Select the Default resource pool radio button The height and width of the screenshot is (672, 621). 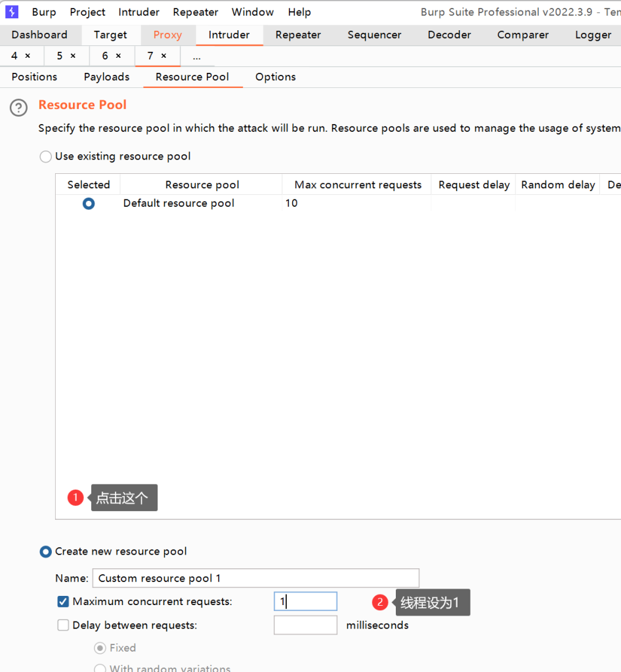[89, 203]
